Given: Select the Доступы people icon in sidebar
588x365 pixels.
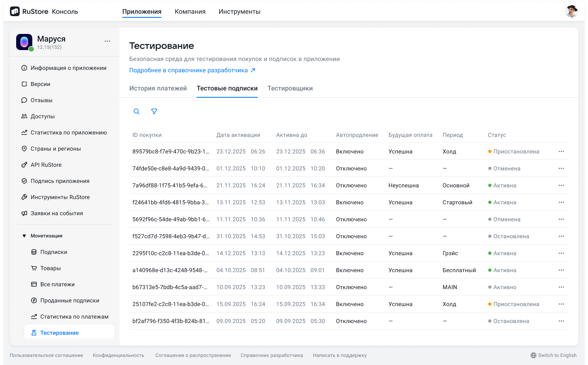Looking at the screenshot, I should click(25, 116).
